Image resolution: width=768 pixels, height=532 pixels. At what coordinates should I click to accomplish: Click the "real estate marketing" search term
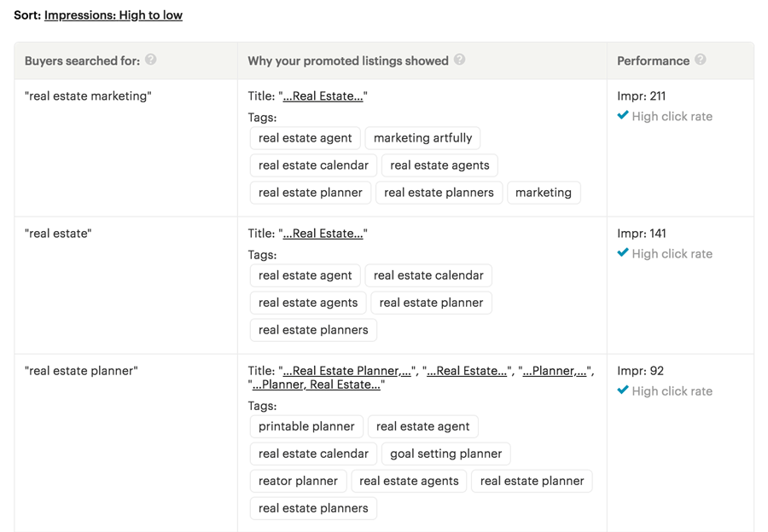tap(88, 96)
